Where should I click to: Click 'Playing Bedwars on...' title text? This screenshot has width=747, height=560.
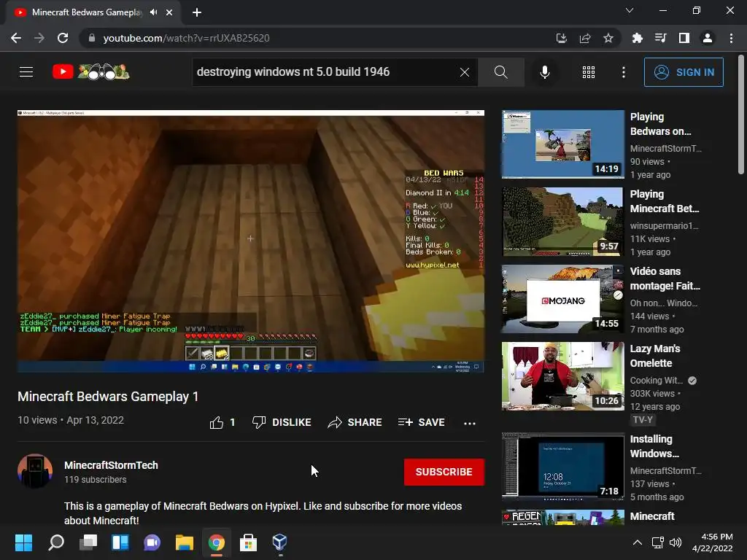pos(660,124)
